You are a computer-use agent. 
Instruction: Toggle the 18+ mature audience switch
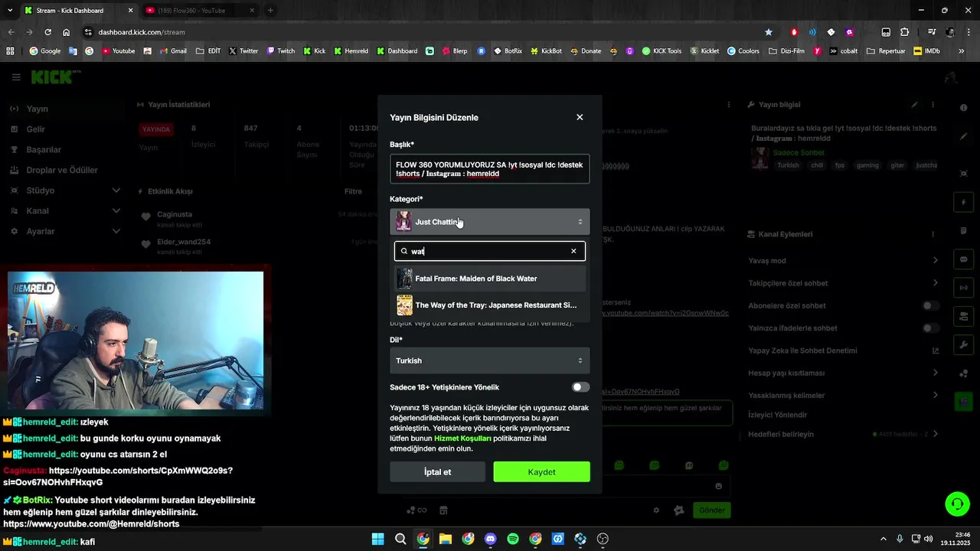pyautogui.click(x=581, y=387)
